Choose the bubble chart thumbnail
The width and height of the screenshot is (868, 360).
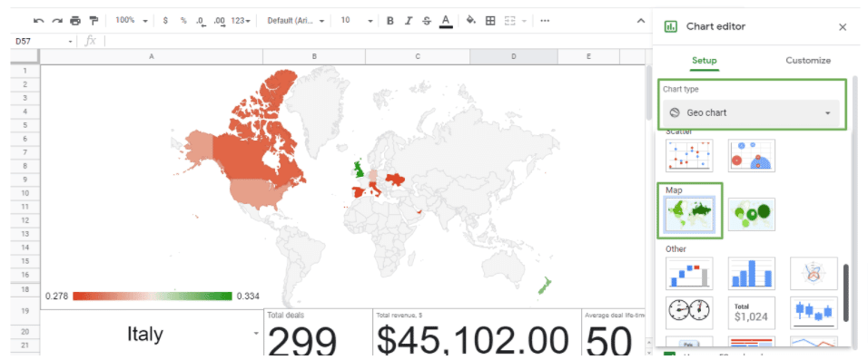751,155
